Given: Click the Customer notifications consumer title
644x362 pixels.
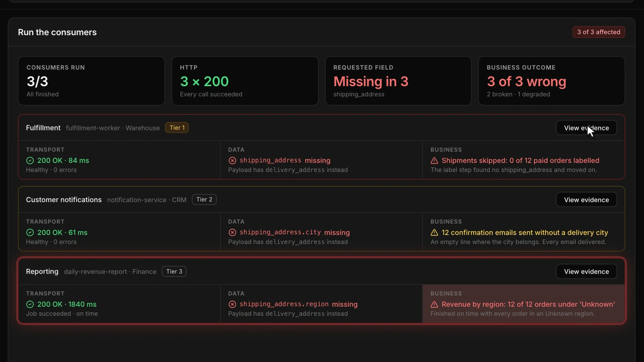Looking at the screenshot, I should point(64,200).
